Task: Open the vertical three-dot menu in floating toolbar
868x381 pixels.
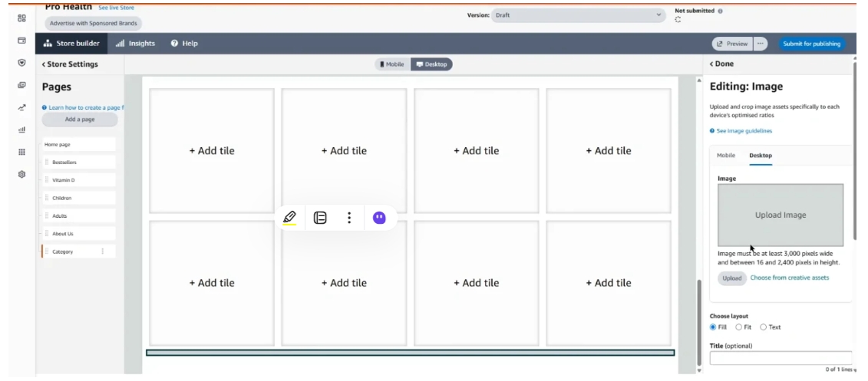Action: [348, 218]
